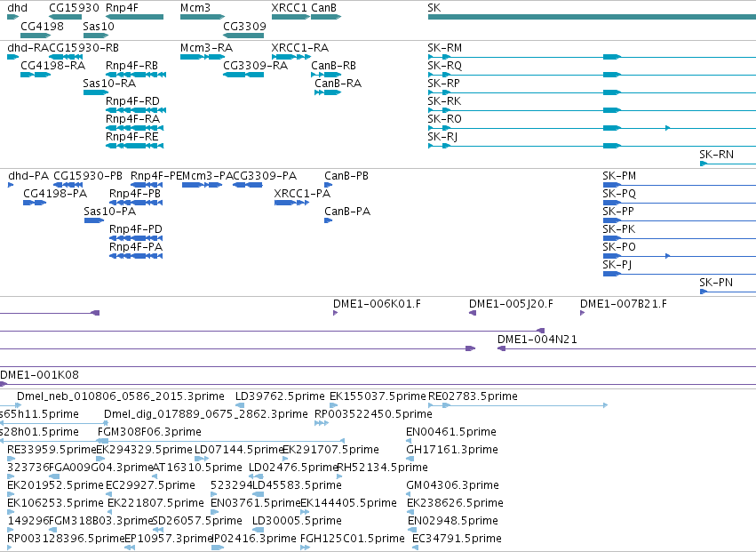This screenshot has height=552, width=756.
Task: Select transcript CG4198-RA label
Action: (53, 66)
